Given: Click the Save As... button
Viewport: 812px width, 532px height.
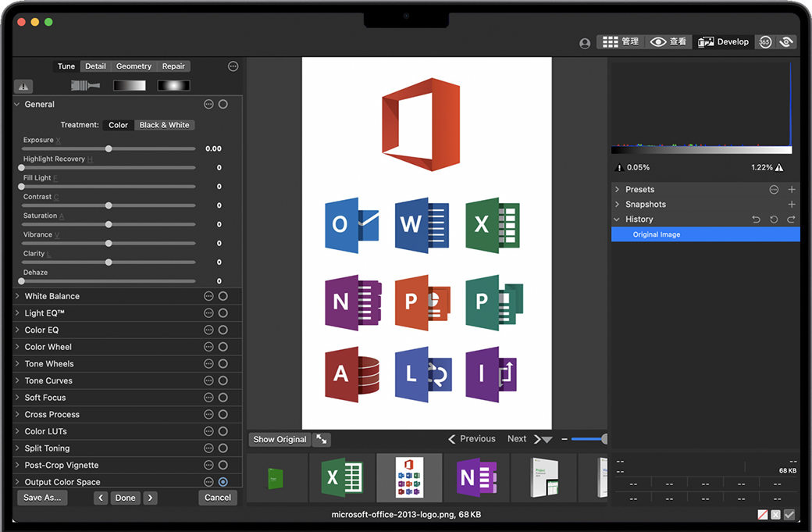Looking at the screenshot, I should tap(42, 498).
